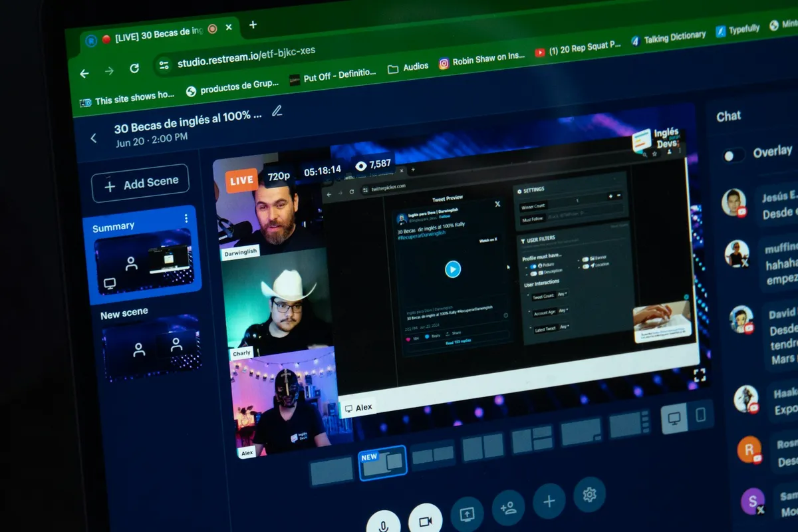Open the studio settings gear
Screen dimensions: 798x532
(589, 494)
